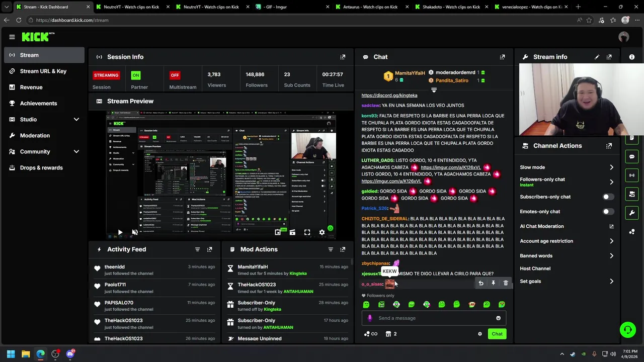
Task: Open the hamburger menu beside Kick logo
Action: 12,37
